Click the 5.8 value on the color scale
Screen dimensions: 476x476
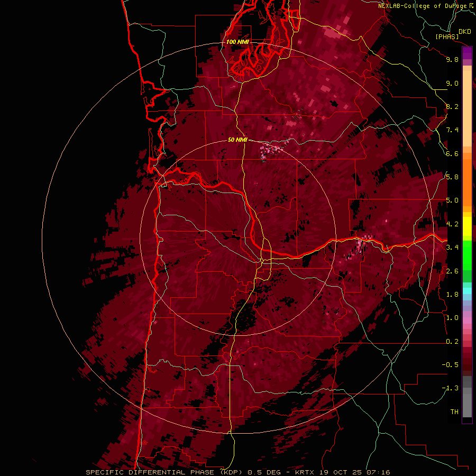point(452,177)
